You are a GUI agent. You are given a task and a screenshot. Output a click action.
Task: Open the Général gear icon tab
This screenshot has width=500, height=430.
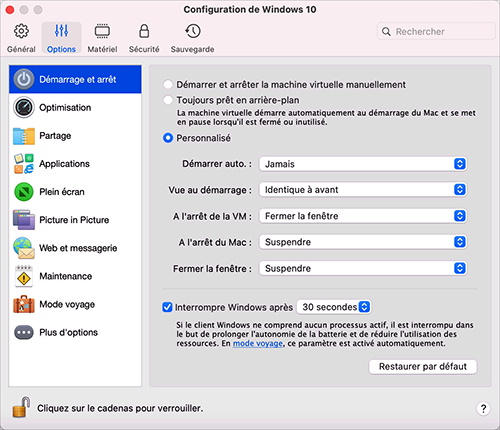click(21, 31)
